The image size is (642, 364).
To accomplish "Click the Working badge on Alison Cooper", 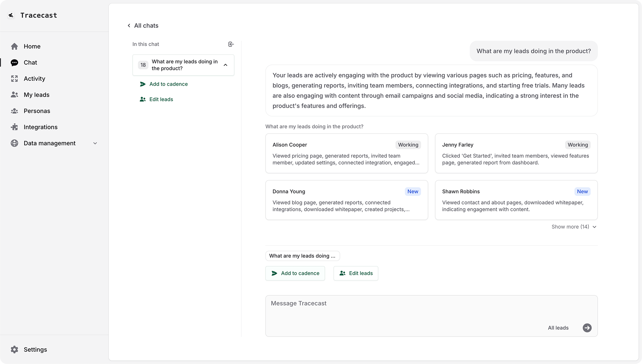I will pos(408,145).
